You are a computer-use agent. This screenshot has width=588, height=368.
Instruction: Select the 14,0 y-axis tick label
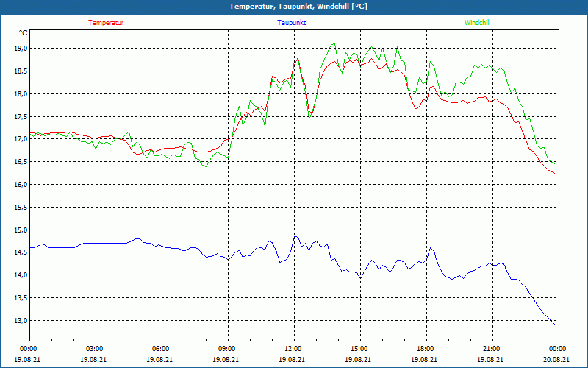pyautogui.click(x=20, y=275)
